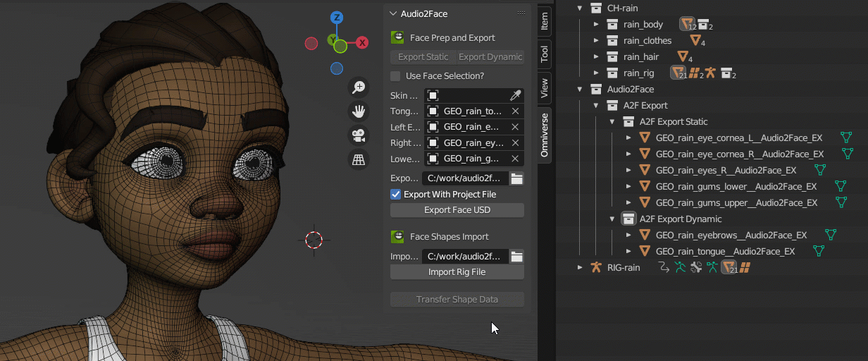The width and height of the screenshot is (868, 361).
Task: Clear the Left Eye mesh field
Action: pyautogui.click(x=515, y=127)
